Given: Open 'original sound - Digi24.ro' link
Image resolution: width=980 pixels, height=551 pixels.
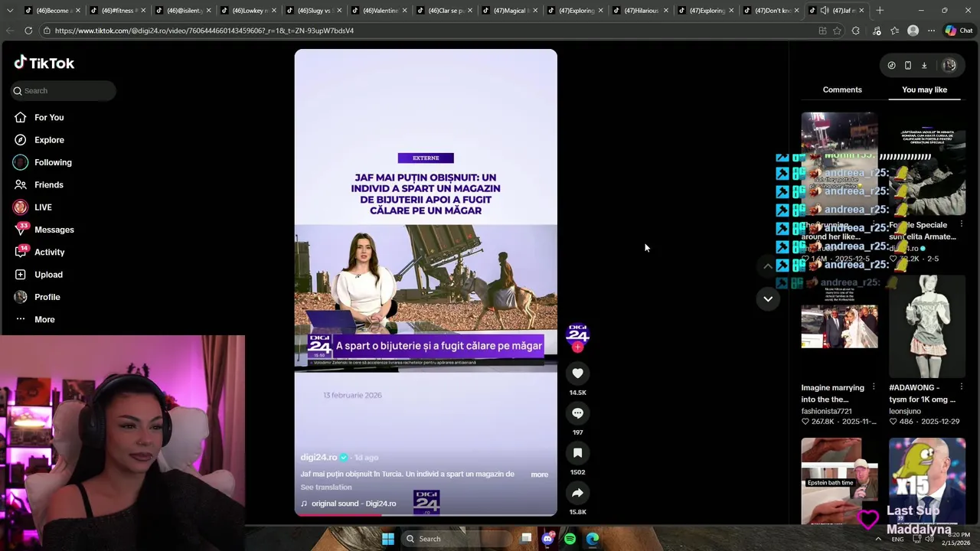Looking at the screenshot, I should tap(354, 504).
